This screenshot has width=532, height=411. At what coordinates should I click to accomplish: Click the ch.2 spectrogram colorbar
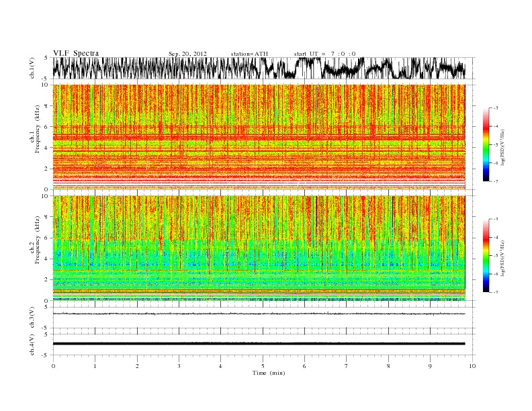tap(486, 255)
